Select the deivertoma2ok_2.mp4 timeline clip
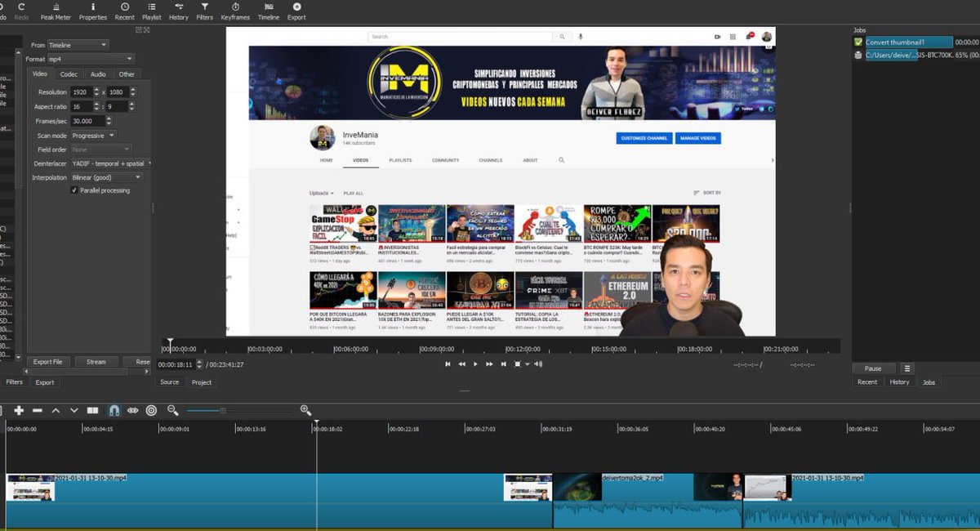Image resolution: width=980 pixels, height=531 pixels. tap(648, 501)
